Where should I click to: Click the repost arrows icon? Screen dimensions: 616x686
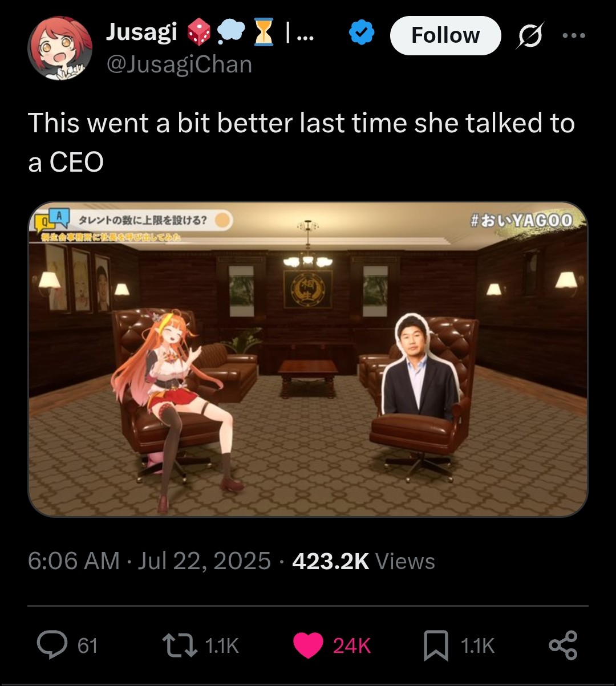tap(179, 646)
